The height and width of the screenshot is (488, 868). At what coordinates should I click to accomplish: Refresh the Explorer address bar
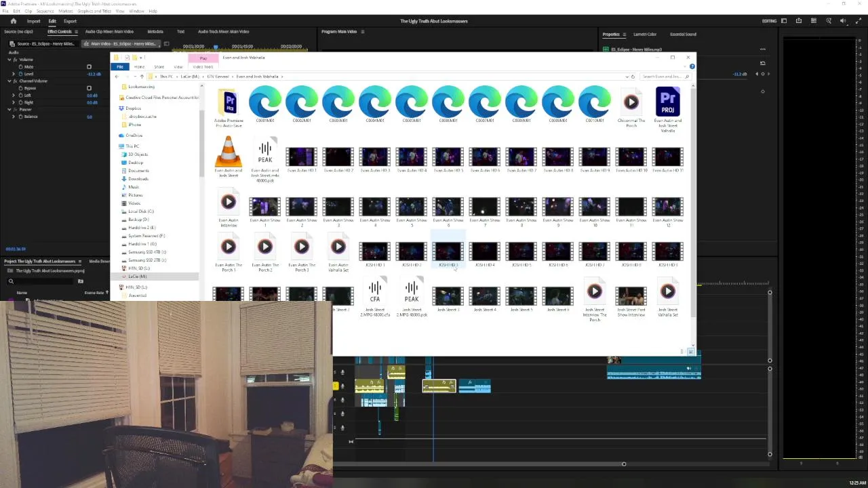pos(633,77)
